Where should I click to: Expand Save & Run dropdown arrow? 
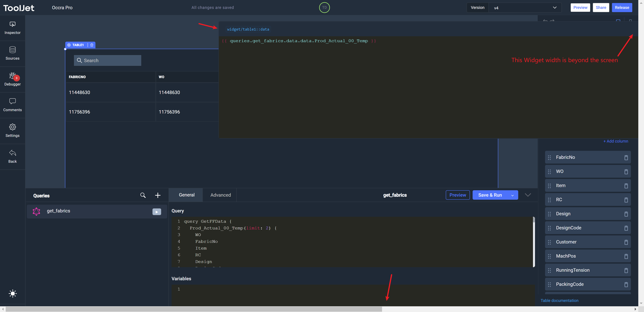(x=512, y=195)
